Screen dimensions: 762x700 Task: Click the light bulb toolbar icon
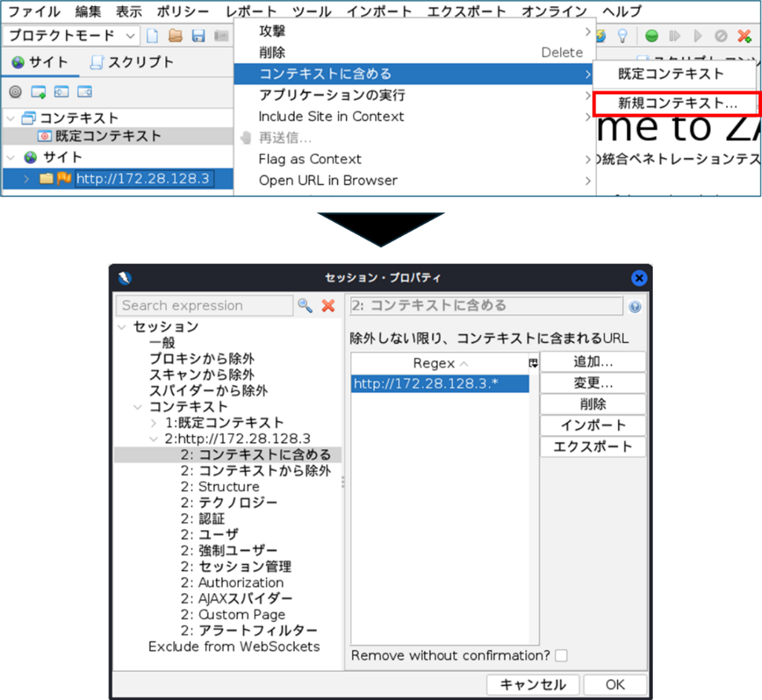pos(623,36)
